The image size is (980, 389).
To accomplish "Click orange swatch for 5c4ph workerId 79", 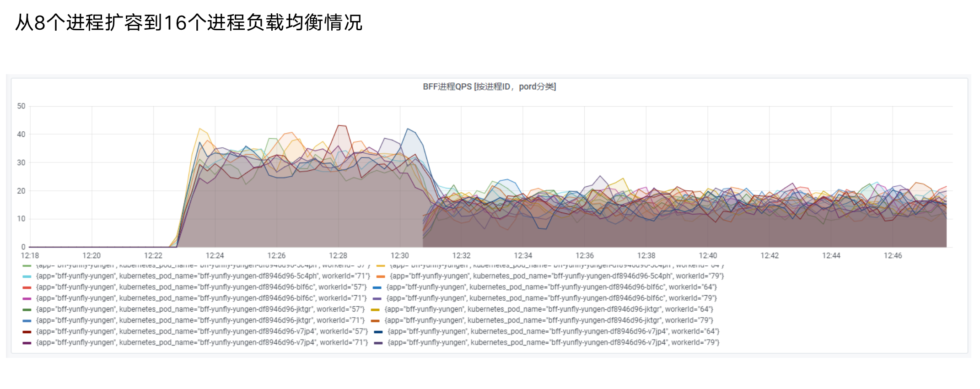I will [381, 276].
